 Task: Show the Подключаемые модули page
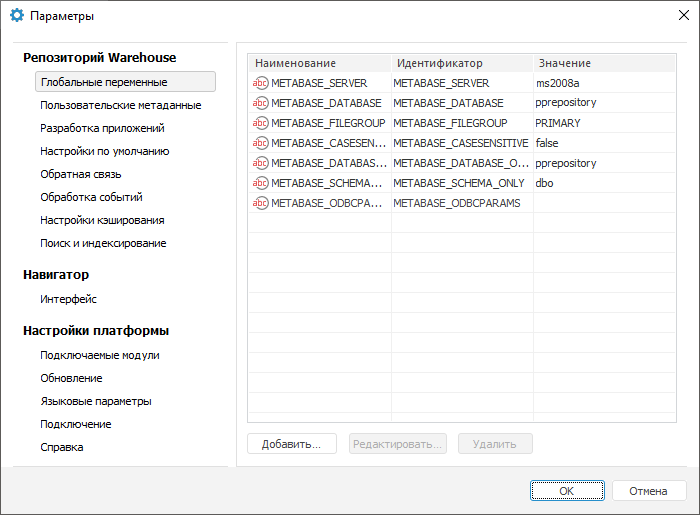click(99, 355)
